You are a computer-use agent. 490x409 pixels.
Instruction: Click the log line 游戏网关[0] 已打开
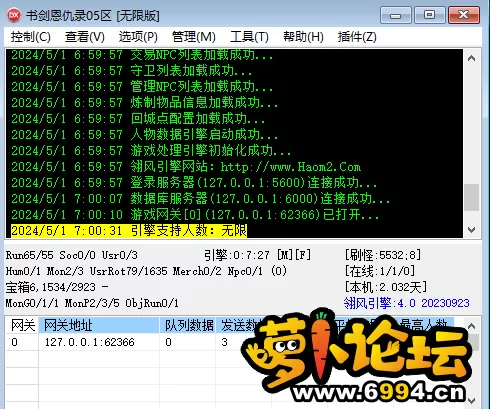[195, 214]
